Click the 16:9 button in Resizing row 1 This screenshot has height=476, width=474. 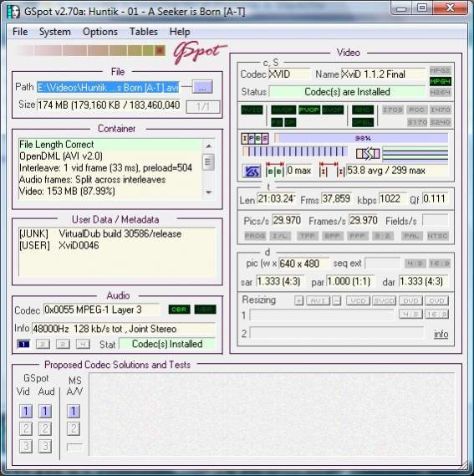pyautogui.click(x=436, y=315)
